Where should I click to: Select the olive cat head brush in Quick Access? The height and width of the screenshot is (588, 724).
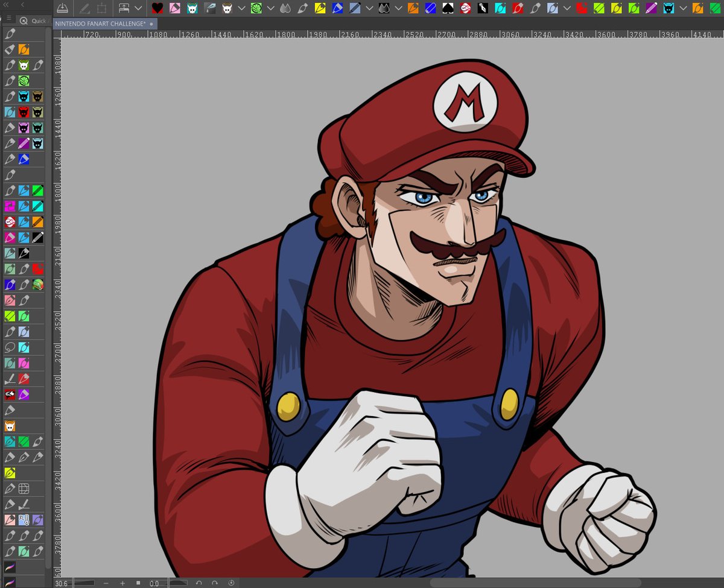coord(37,112)
